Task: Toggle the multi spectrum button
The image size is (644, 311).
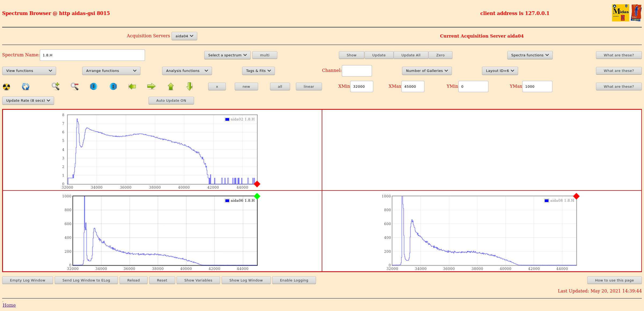Action: pyautogui.click(x=265, y=55)
